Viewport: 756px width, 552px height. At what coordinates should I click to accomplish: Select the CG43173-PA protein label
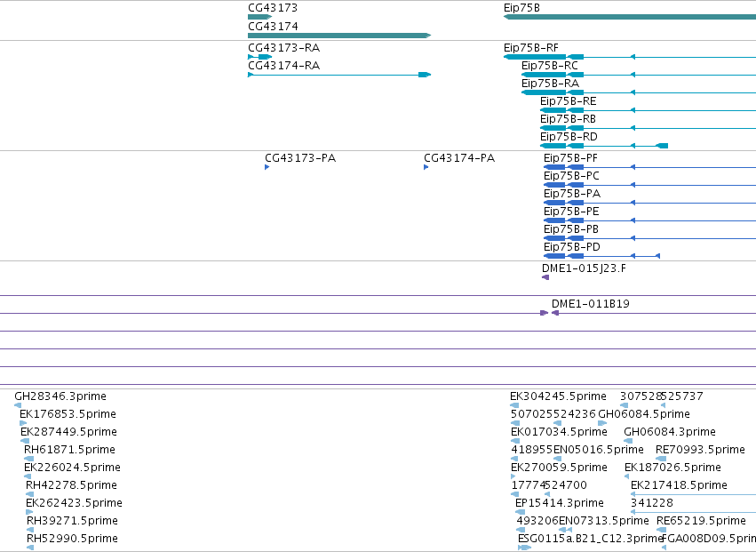pos(300,158)
